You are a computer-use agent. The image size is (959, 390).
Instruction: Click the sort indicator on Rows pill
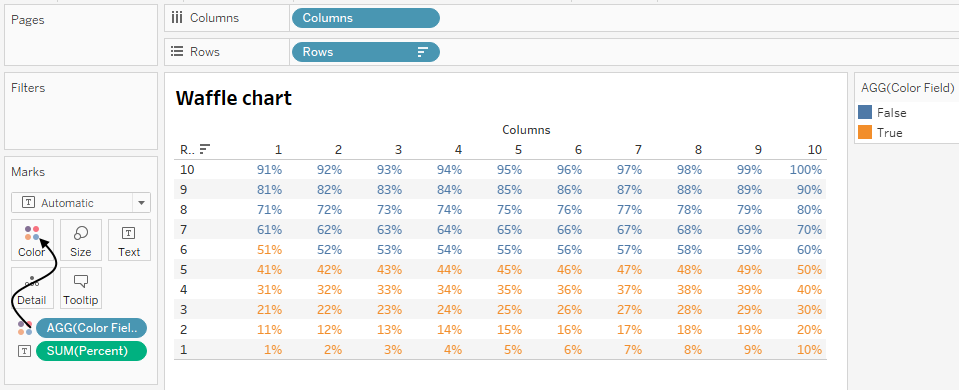tap(423, 52)
